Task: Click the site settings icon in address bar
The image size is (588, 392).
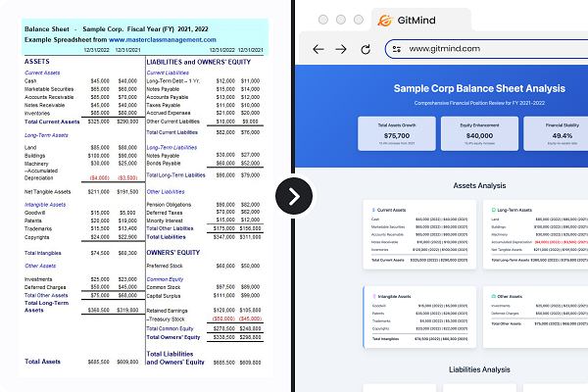Action: pyautogui.click(x=396, y=48)
